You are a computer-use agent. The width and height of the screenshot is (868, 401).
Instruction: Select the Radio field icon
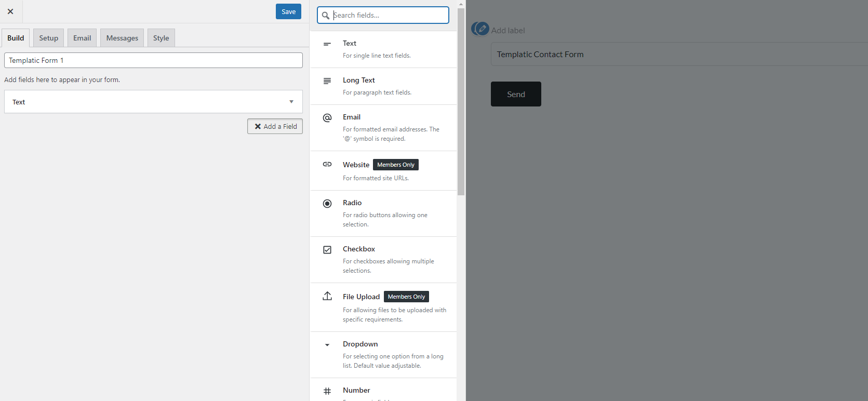click(327, 204)
